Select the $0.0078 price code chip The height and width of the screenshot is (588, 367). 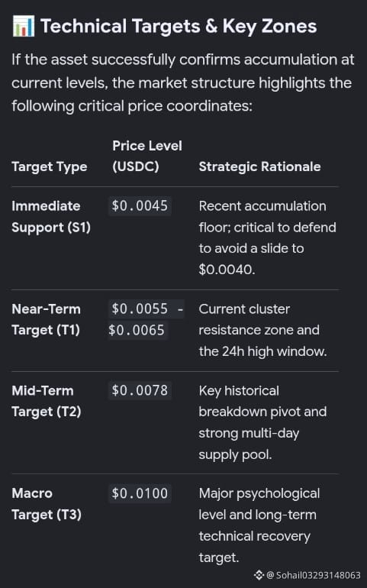[x=140, y=390]
